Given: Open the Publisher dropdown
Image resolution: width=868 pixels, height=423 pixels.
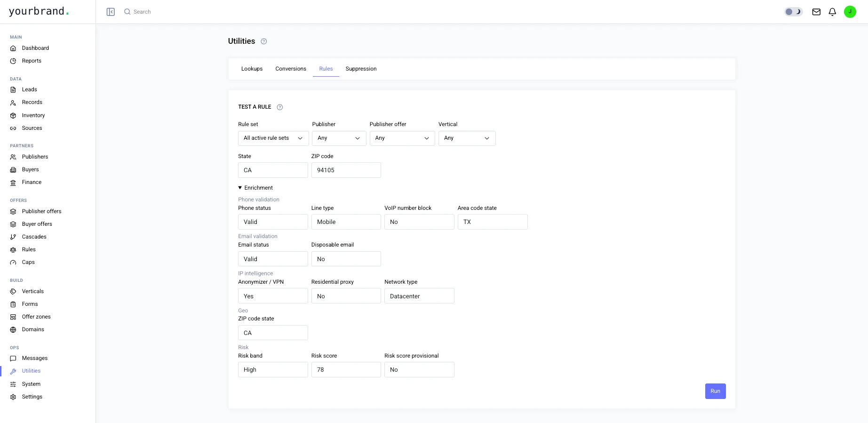Looking at the screenshot, I should (339, 138).
